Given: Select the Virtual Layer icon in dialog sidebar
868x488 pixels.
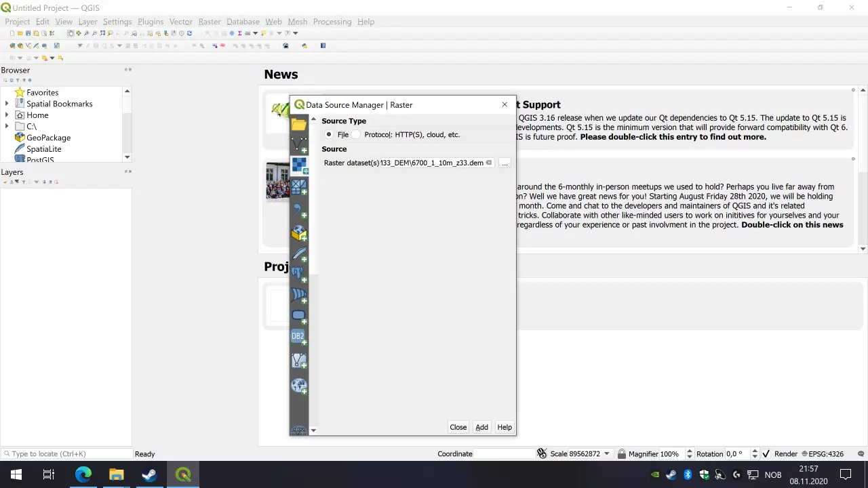Looking at the screenshot, I should tap(299, 361).
